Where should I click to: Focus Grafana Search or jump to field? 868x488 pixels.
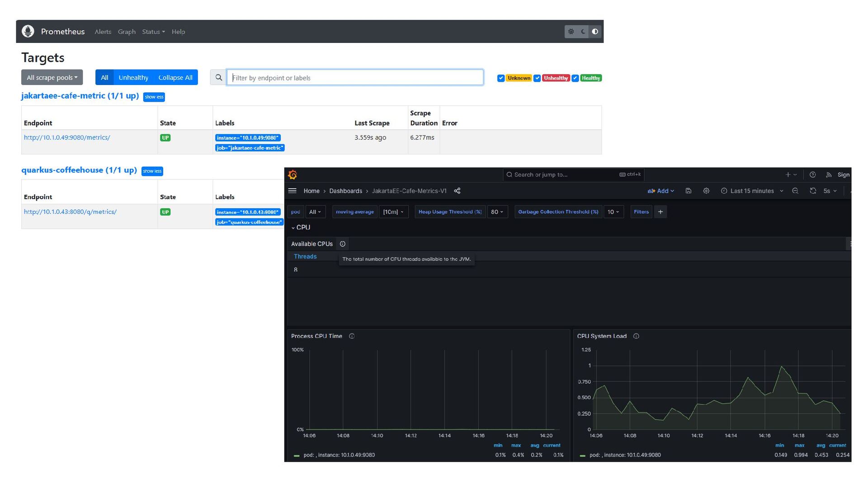point(574,174)
